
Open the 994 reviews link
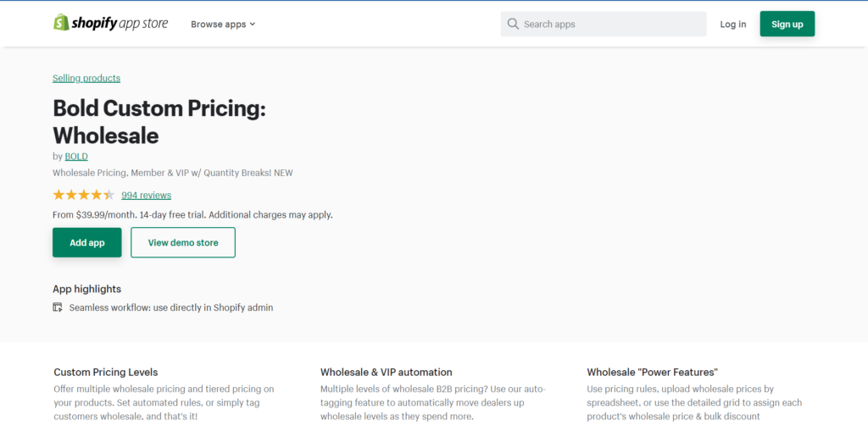146,195
